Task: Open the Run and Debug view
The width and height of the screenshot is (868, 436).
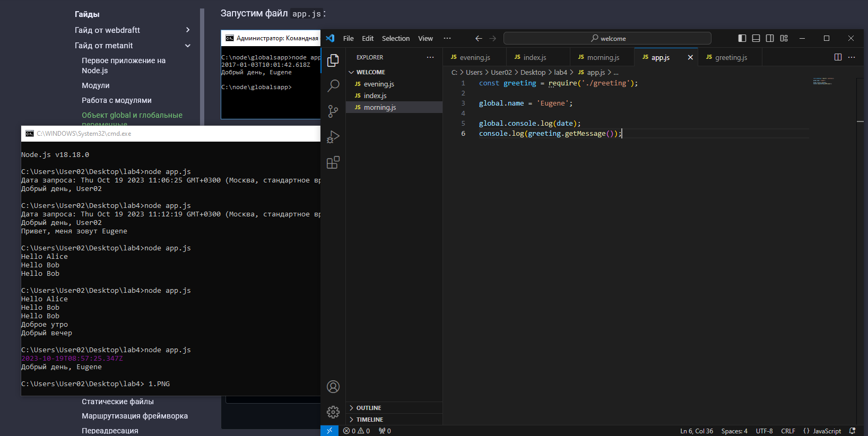Action: pyautogui.click(x=333, y=137)
